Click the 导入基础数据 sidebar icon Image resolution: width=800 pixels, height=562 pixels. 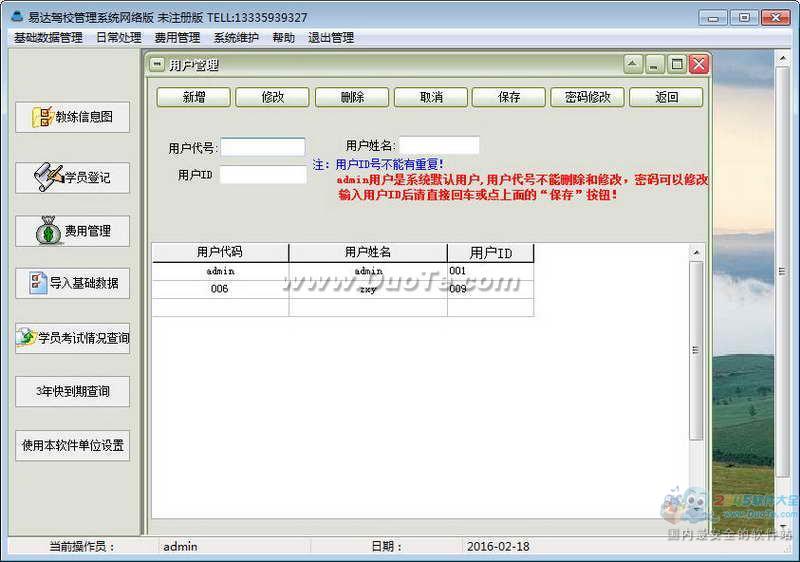(x=37, y=283)
